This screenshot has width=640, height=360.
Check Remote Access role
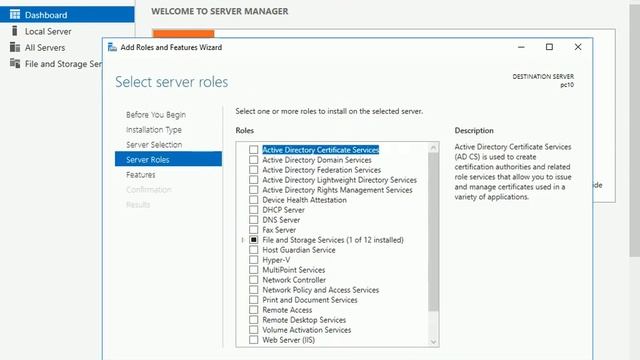(x=253, y=310)
